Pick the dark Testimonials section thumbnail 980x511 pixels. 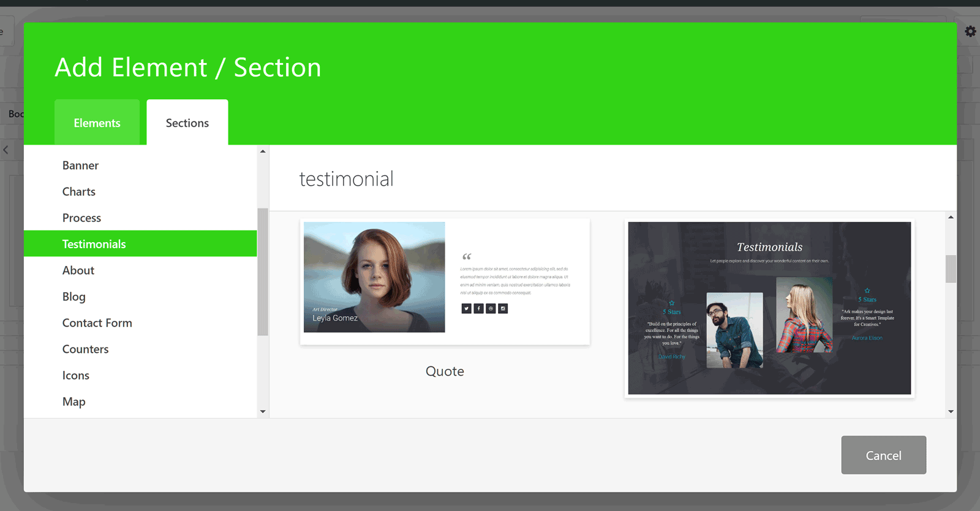769,308
